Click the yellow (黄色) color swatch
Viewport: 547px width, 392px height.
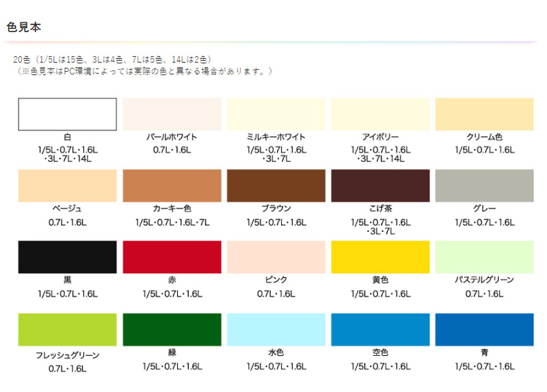point(380,257)
